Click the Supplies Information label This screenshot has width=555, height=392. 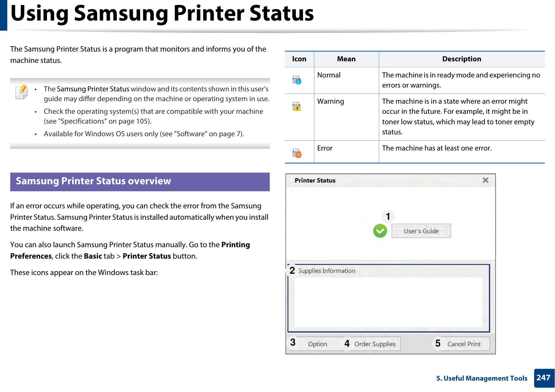pos(327,271)
